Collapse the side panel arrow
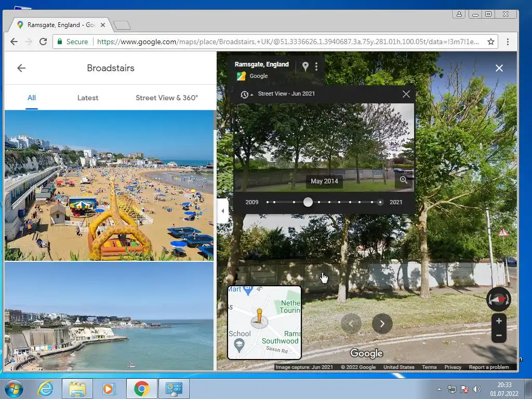 222,211
